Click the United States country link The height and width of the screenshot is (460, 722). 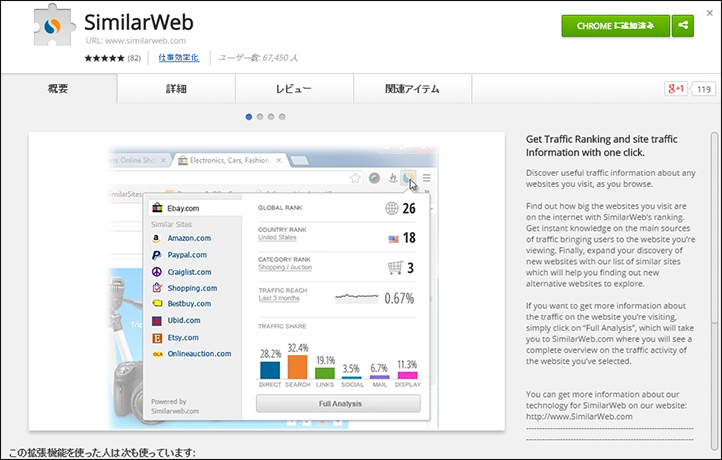coord(277,238)
